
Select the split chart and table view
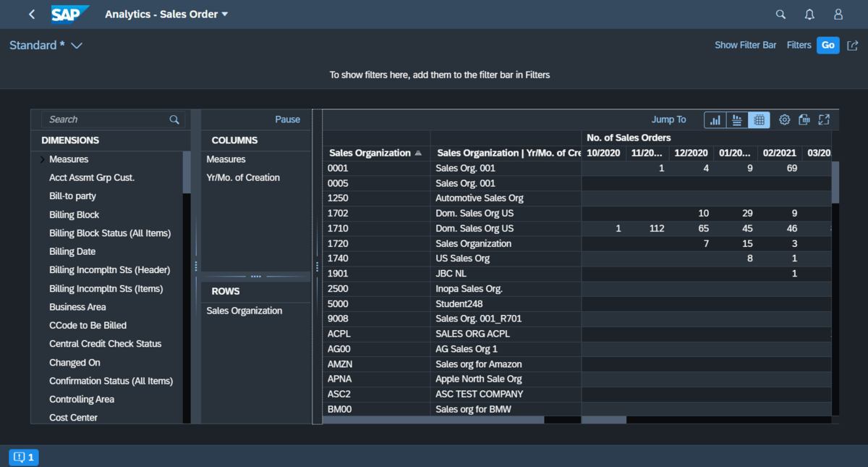(736, 119)
